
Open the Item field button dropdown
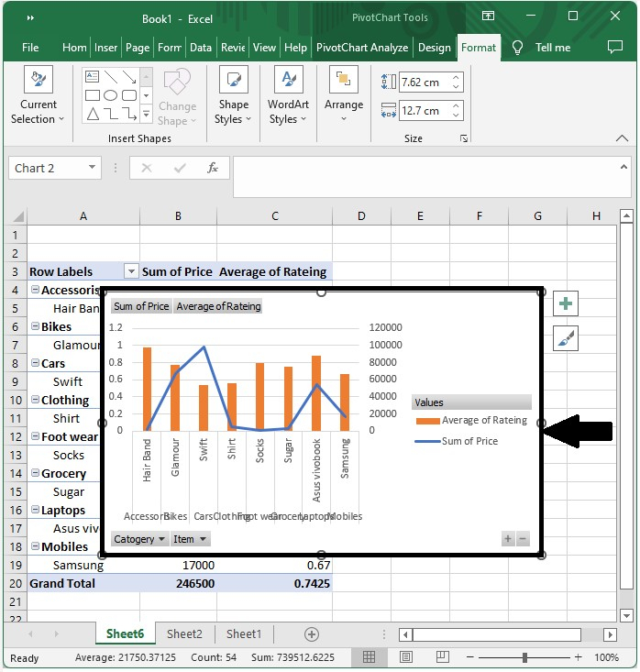click(x=190, y=539)
